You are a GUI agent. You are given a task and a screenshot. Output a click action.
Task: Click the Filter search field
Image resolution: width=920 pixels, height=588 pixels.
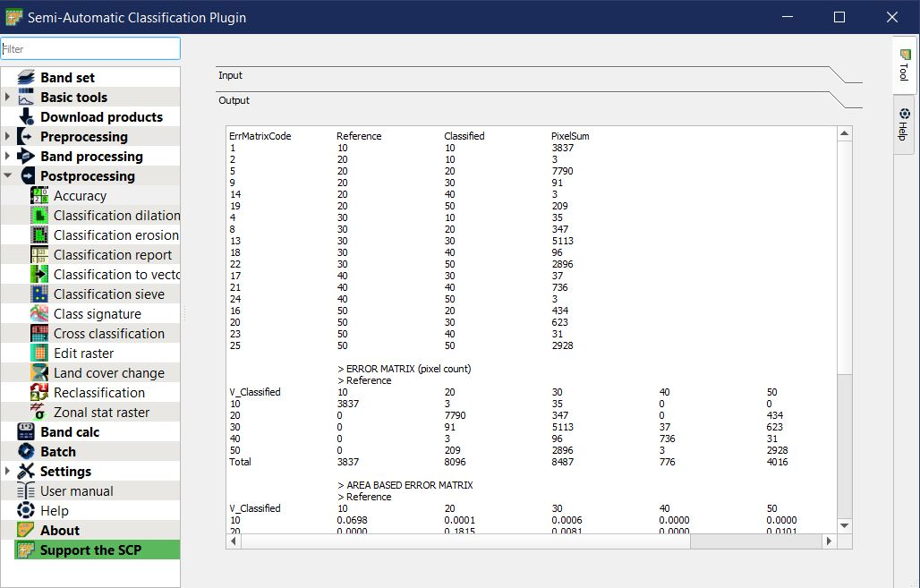coord(90,49)
